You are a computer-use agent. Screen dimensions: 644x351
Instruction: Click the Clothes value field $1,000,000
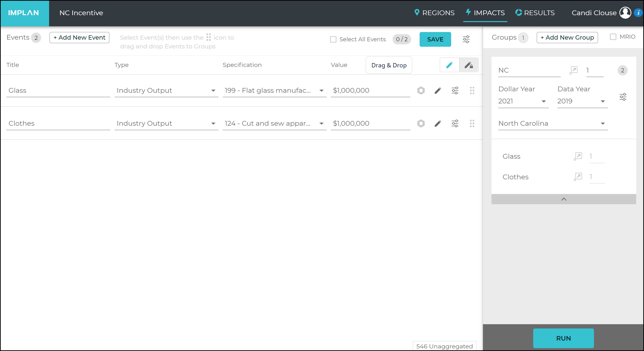click(370, 124)
